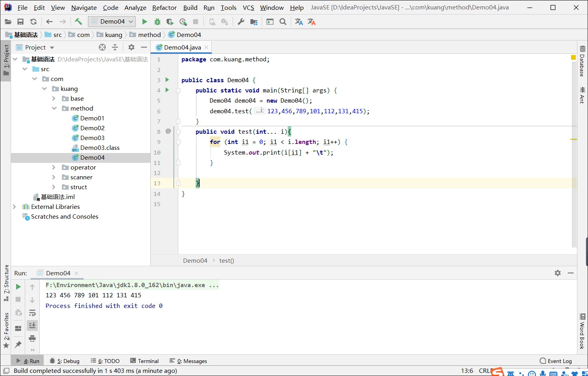
Task: Toggle the Ant side panel
Action: pos(582,95)
